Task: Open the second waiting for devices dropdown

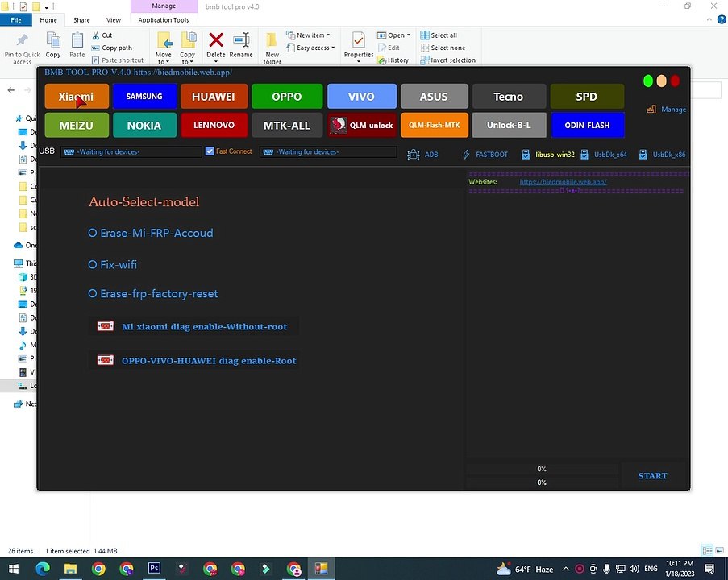Action: point(328,151)
